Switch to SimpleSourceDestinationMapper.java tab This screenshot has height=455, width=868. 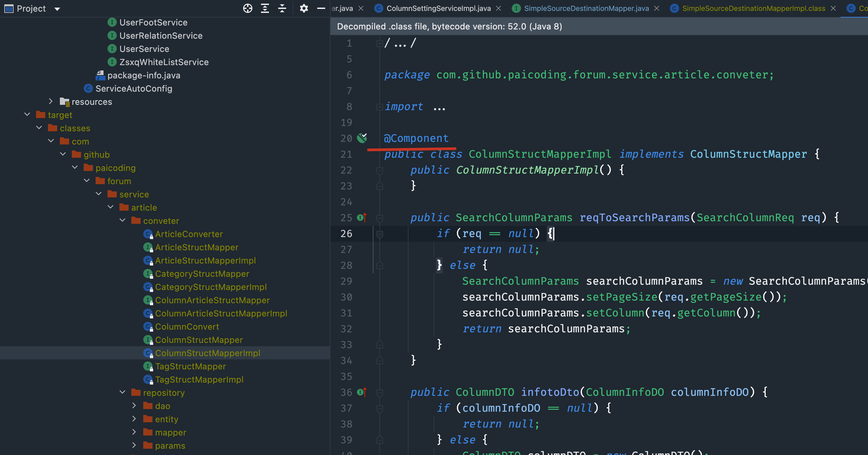pos(586,8)
